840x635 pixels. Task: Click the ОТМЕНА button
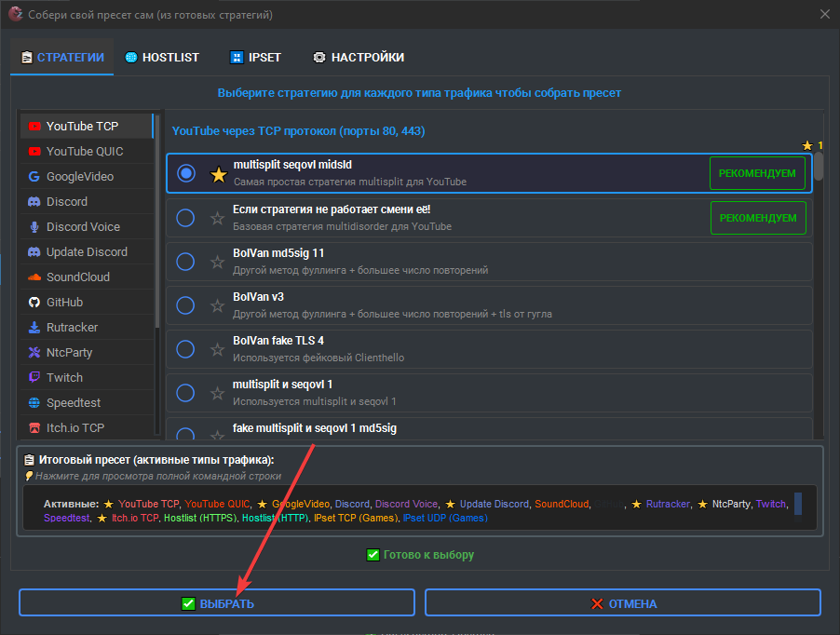pos(623,602)
